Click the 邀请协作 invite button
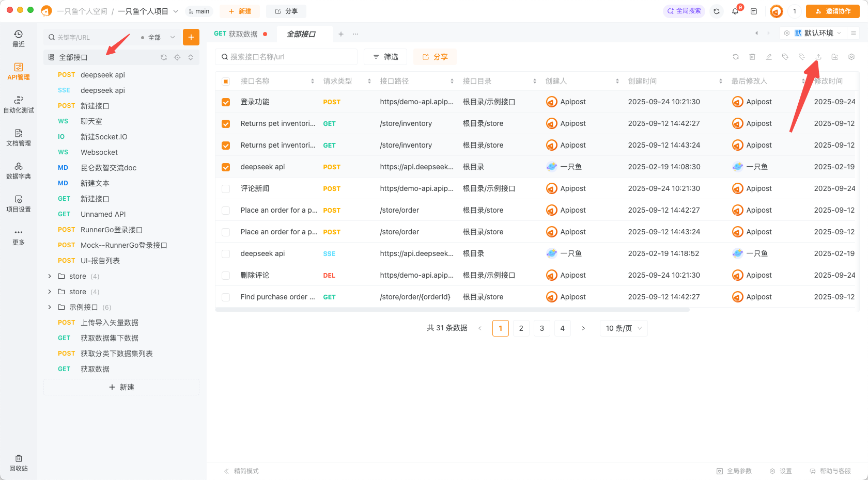The image size is (868, 480). pos(832,11)
